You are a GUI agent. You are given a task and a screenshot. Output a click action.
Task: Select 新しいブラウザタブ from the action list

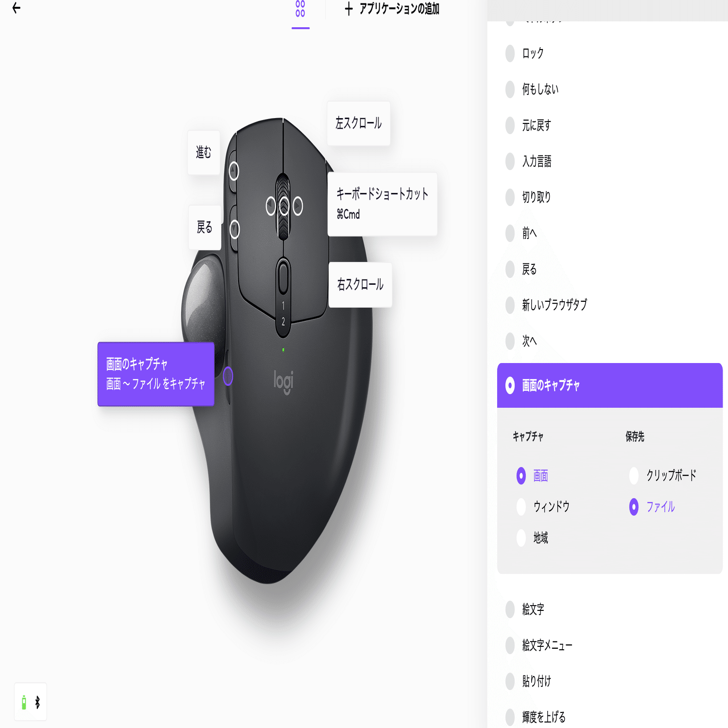(x=547, y=305)
